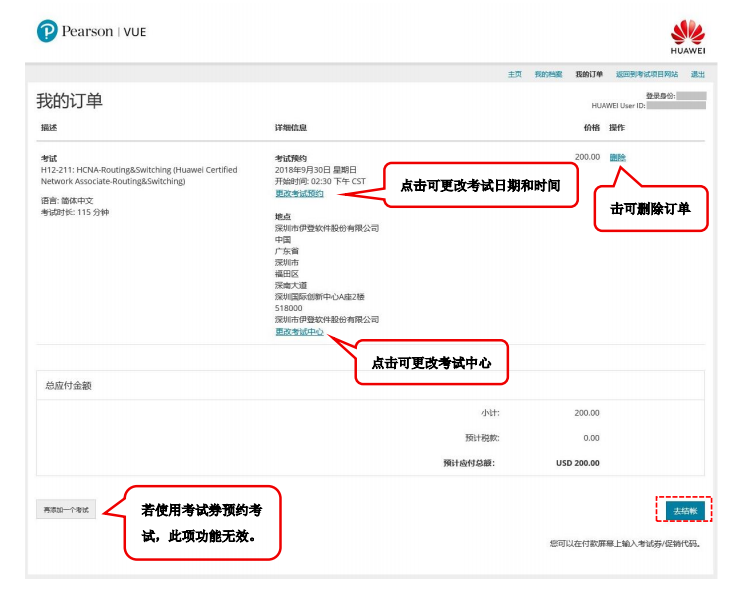Click the 更改考试预约 link
Image resolution: width=739 pixels, height=591 pixels.
point(299,193)
